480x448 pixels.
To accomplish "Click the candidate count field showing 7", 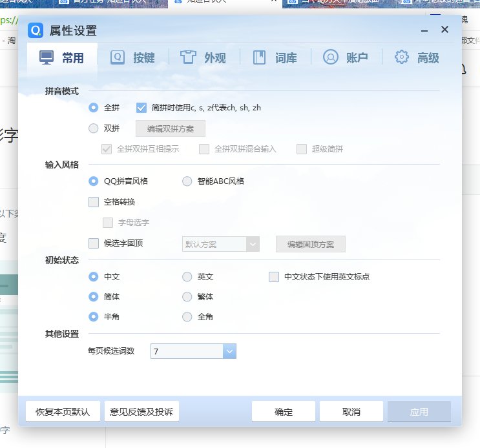I will click(187, 351).
